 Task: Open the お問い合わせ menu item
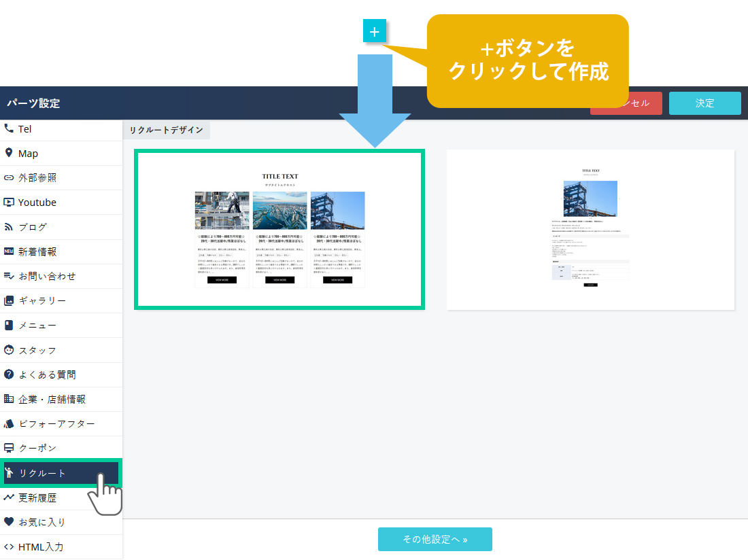click(47, 276)
